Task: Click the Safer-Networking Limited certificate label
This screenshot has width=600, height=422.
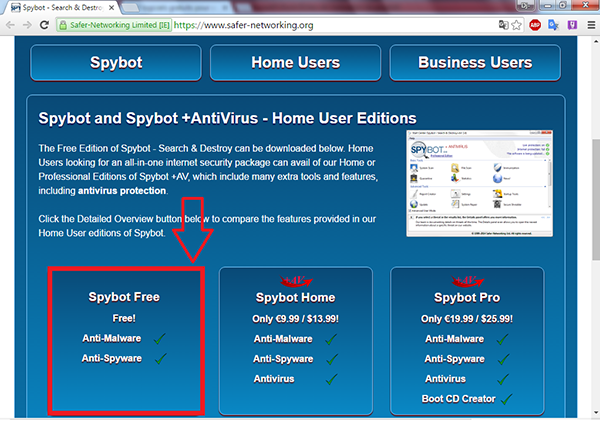Action: pos(119,25)
